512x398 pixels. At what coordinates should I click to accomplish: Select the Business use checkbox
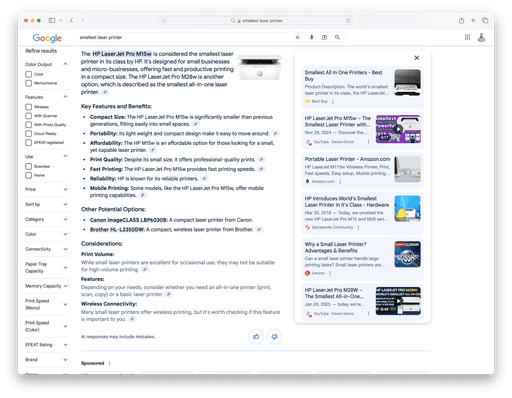click(x=29, y=166)
